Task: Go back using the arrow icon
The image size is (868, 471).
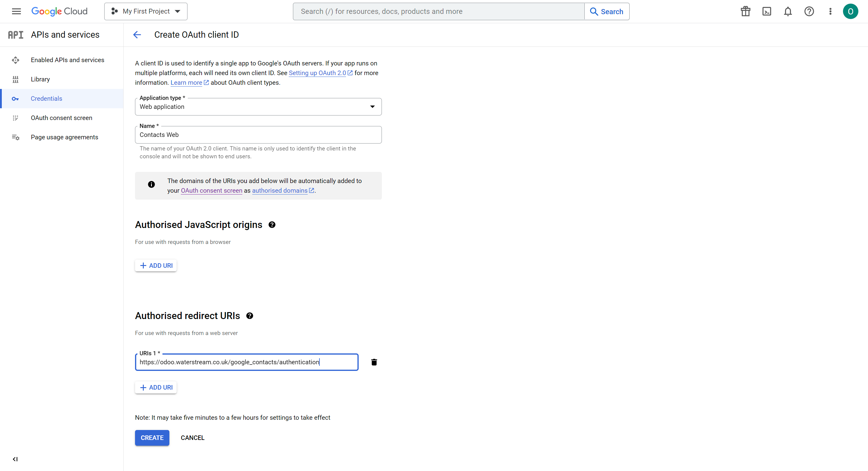Action: (137, 35)
